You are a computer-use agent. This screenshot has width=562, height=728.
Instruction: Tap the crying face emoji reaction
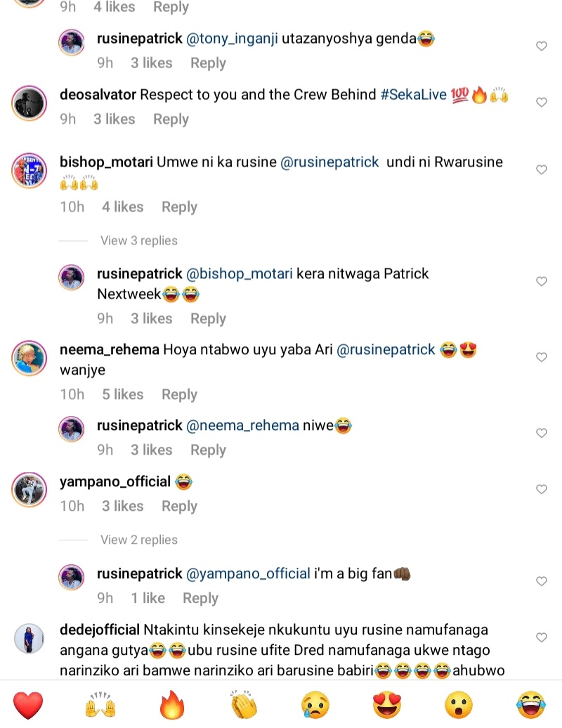point(317,705)
